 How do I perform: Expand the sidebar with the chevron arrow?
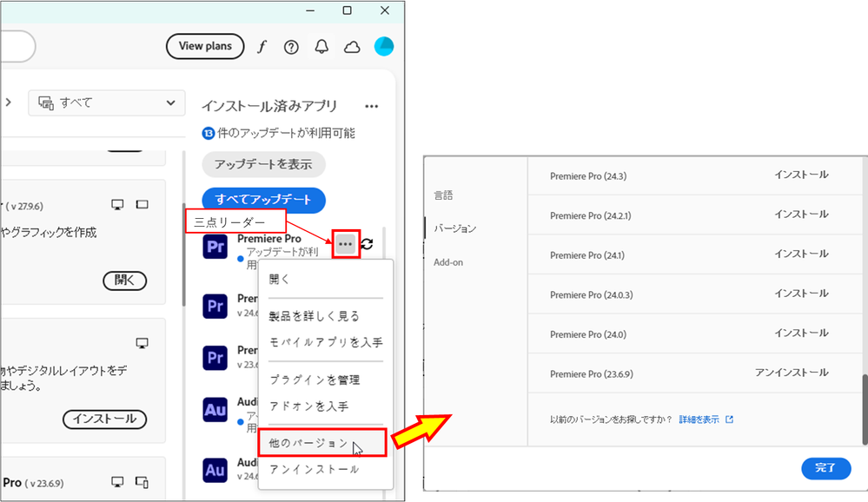(x=8, y=101)
